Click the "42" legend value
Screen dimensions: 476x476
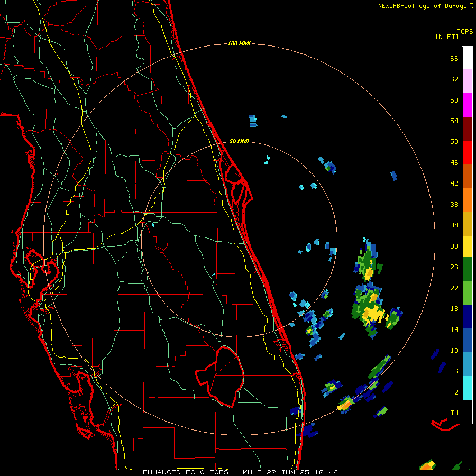[454, 184]
